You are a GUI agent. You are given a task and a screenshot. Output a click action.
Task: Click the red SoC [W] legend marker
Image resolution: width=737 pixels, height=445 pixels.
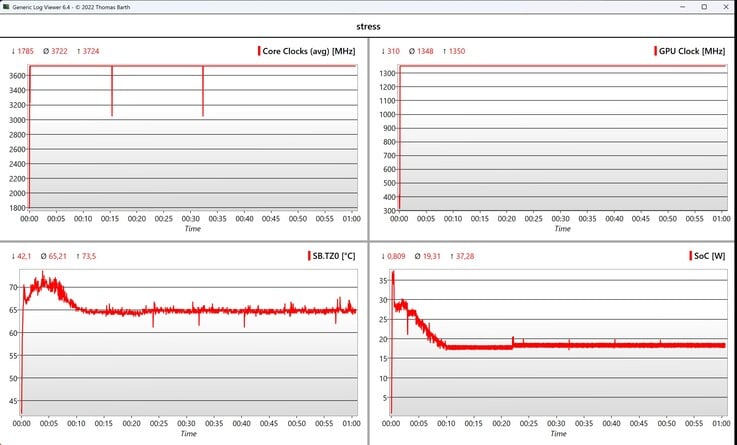pyautogui.click(x=690, y=256)
